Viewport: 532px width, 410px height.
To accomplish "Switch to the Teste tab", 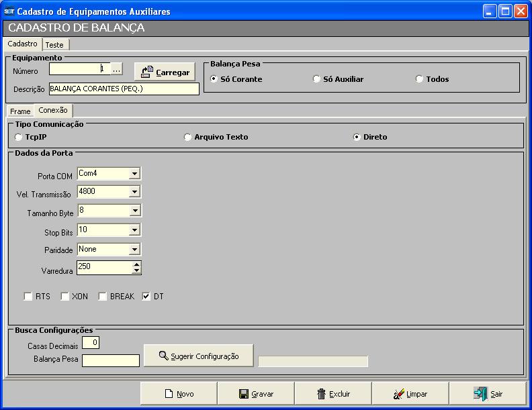I will click(54, 44).
